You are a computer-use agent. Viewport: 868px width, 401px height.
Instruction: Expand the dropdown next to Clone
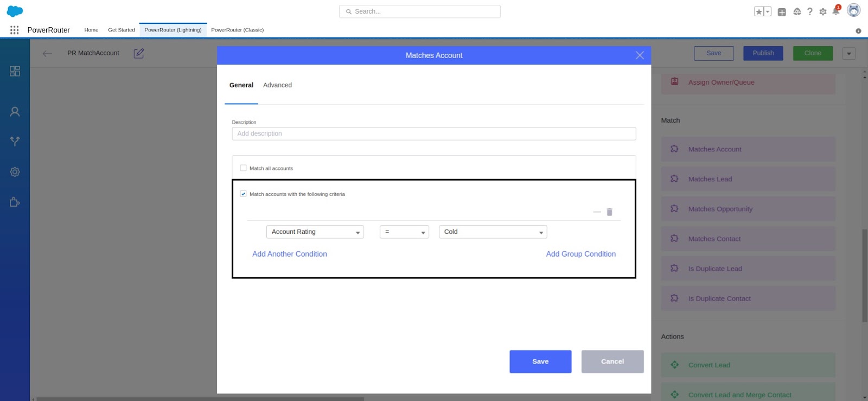pyautogui.click(x=849, y=53)
